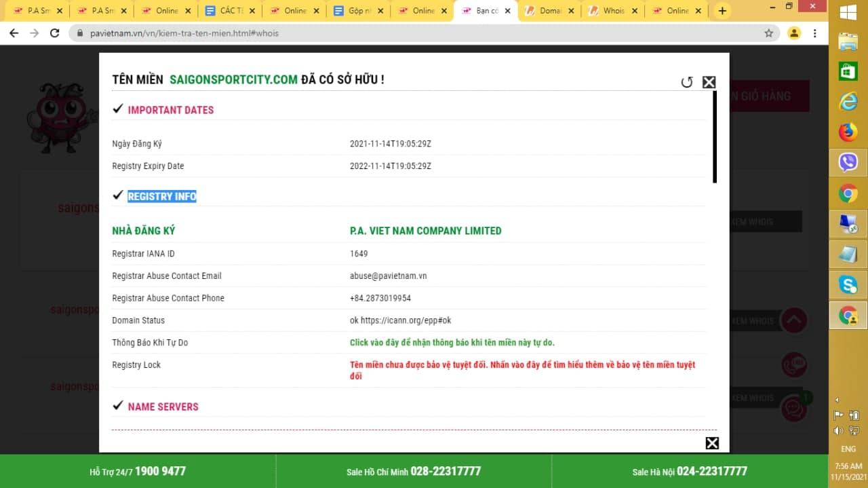
Task: Switch to the first P.A Sm tab
Action: 38,11
